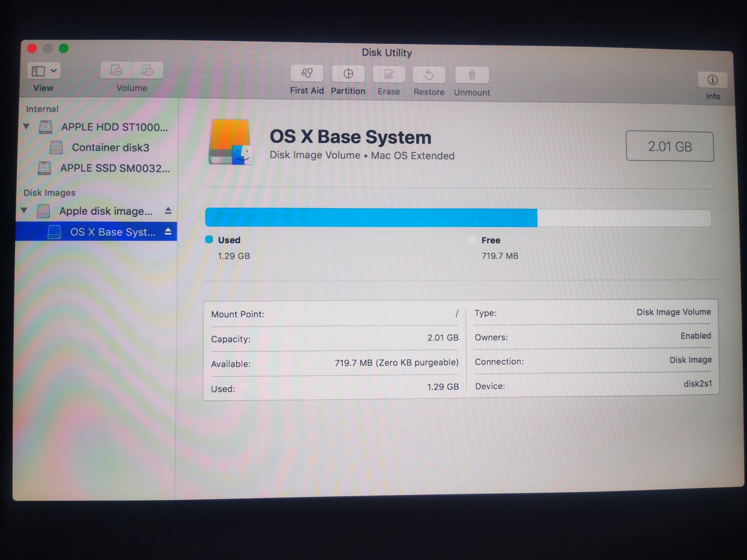Screen dimensions: 747x560
Task: Click the Apple disk image drive icon
Action: click(x=43, y=211)
